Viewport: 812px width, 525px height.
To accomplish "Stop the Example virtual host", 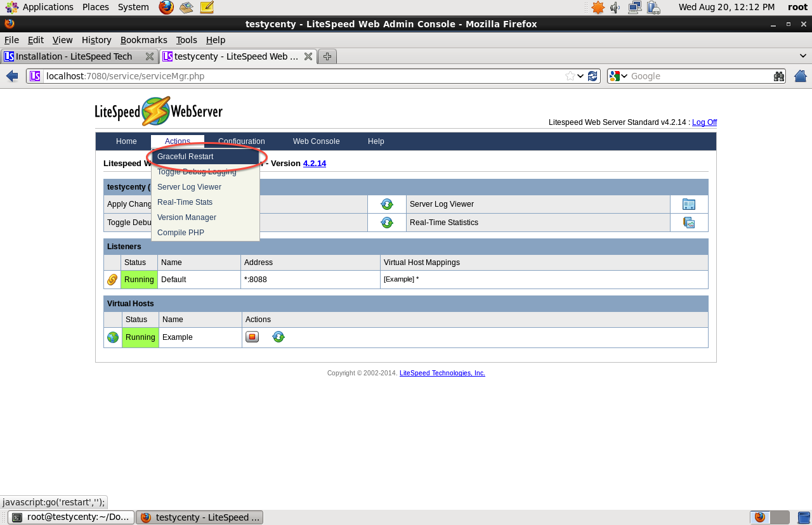I will [x=252, y=337].
